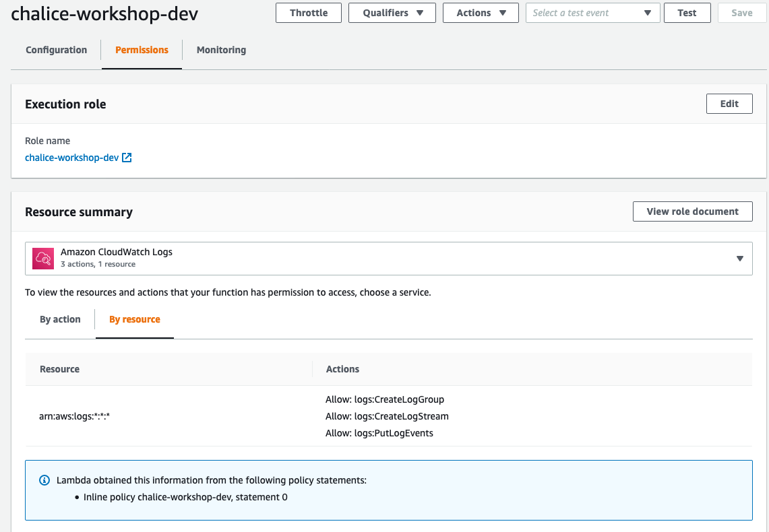Image resolution: width=769 pixels, height=532 pixels.
Task: Switch to the Configuration tab
Action: (57, 50)
